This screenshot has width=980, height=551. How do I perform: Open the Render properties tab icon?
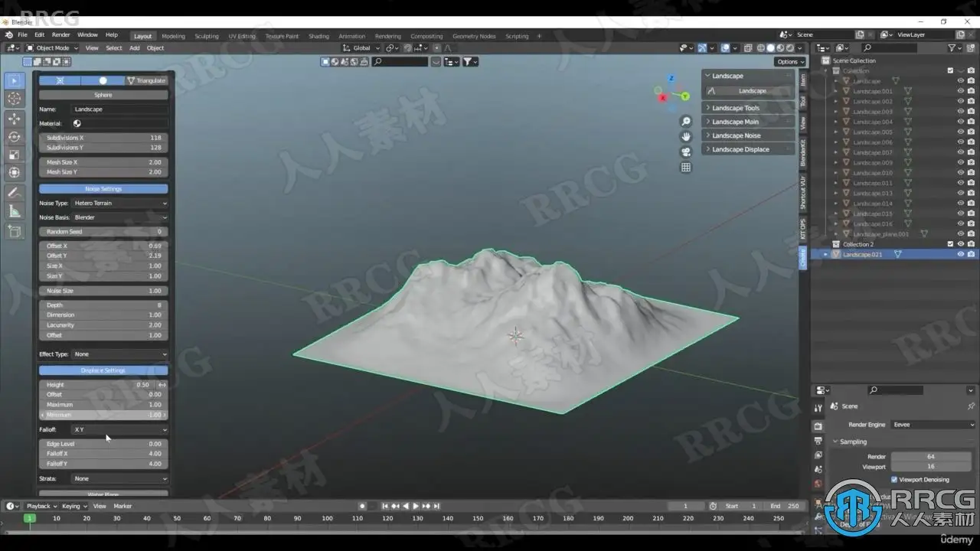tap(818, 426)
